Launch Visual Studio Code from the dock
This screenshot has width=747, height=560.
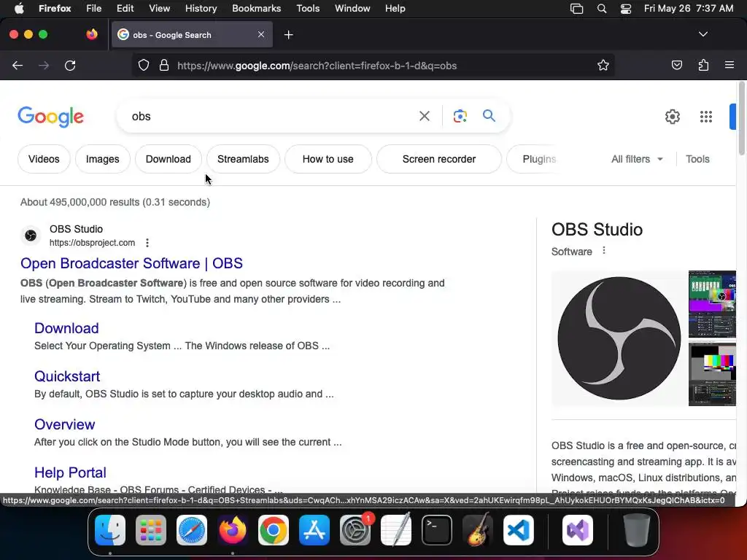point(519,530)
